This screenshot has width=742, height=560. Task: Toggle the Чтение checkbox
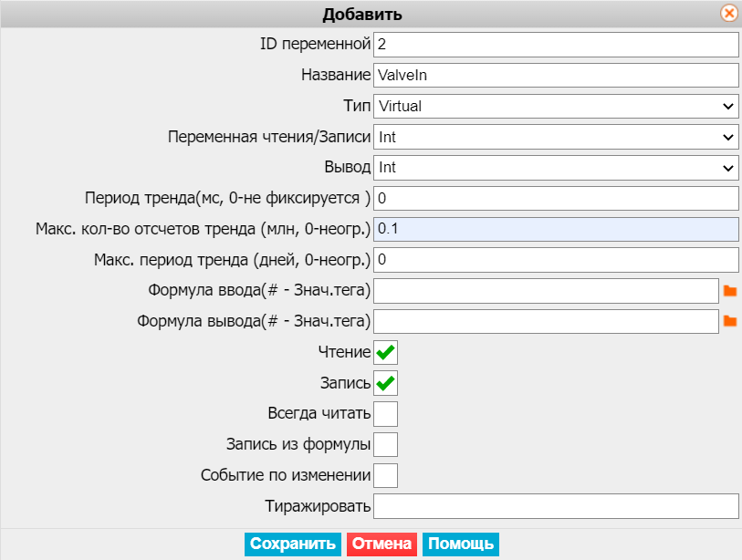pos(386,352)
